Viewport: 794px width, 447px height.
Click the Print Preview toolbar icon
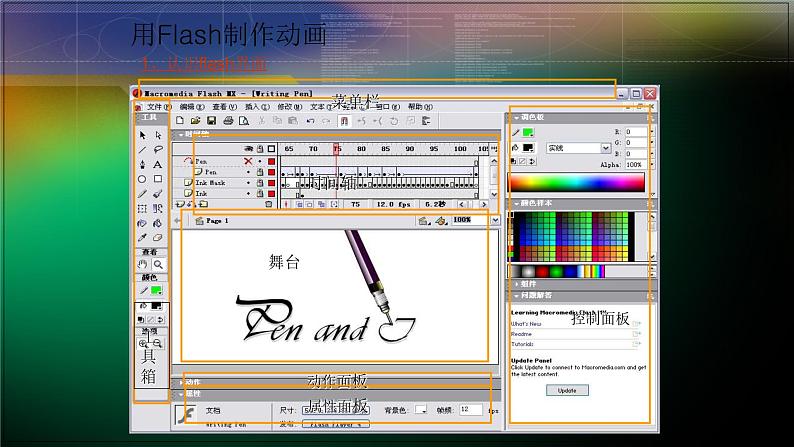[x=244, y=120]
